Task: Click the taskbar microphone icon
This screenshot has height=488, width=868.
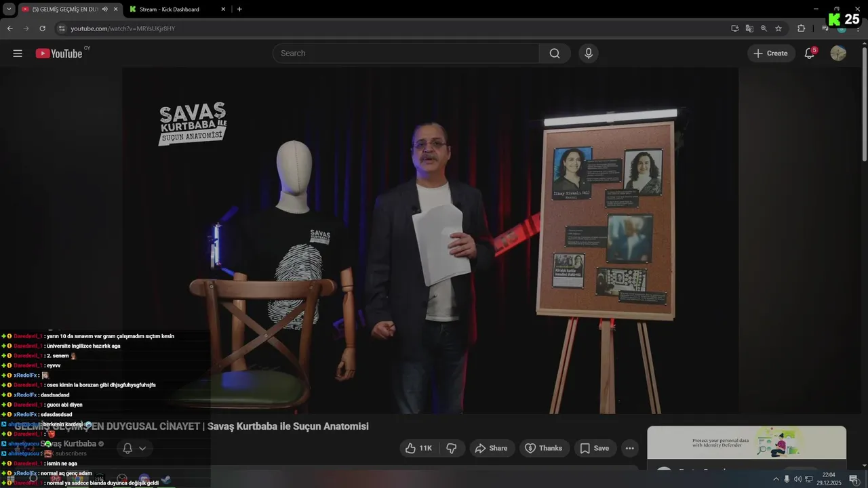Action: 787,479
